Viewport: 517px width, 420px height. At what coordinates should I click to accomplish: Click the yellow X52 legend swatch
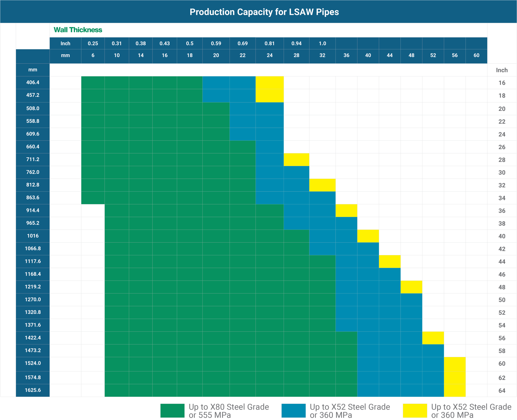point(415,410)
